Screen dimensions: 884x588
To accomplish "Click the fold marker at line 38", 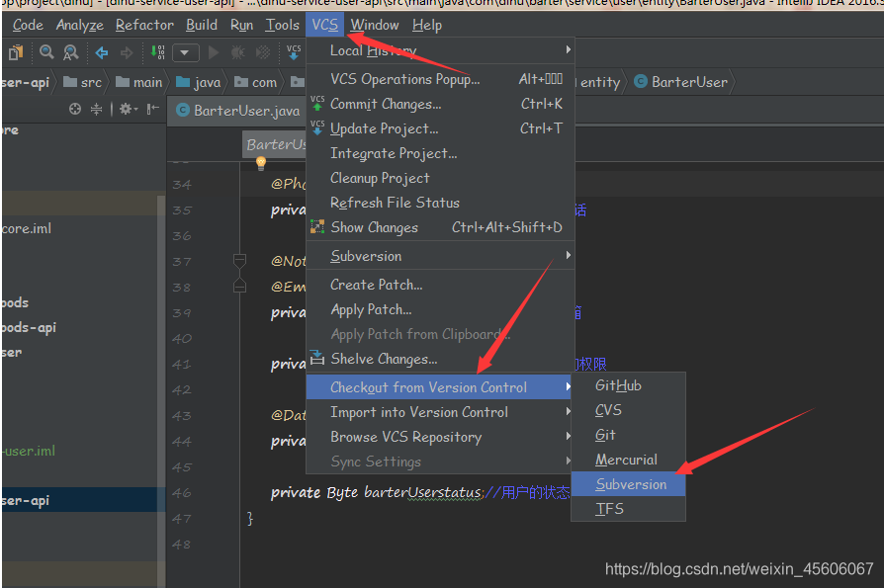I will pyautogui.click(x=239, y=287).
